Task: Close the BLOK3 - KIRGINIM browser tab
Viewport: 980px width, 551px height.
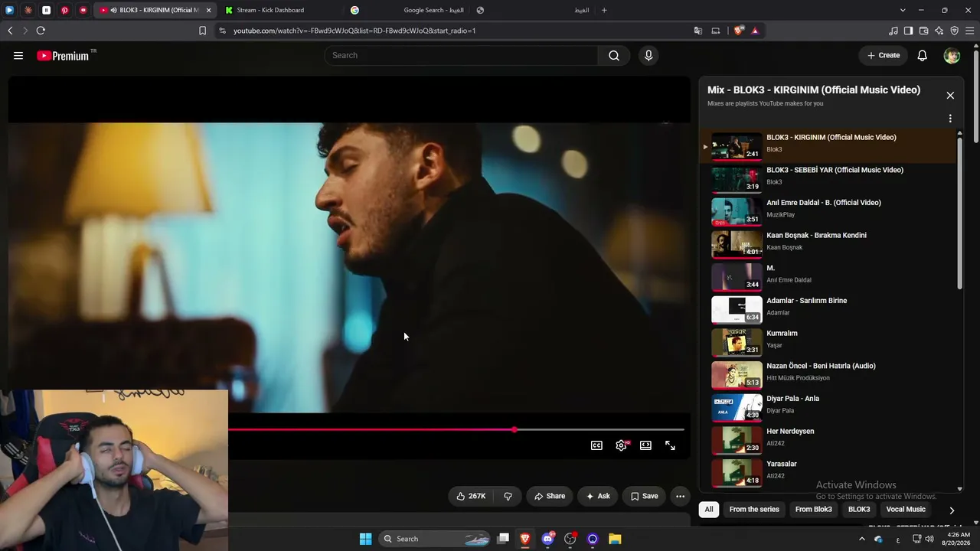Action: coord(208,10)
